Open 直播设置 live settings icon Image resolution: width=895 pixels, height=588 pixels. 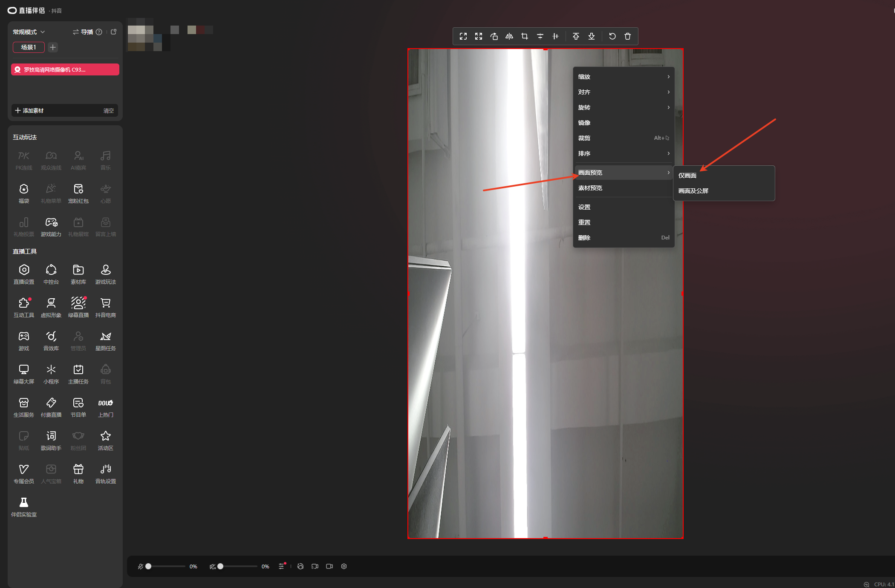(24, 274)
